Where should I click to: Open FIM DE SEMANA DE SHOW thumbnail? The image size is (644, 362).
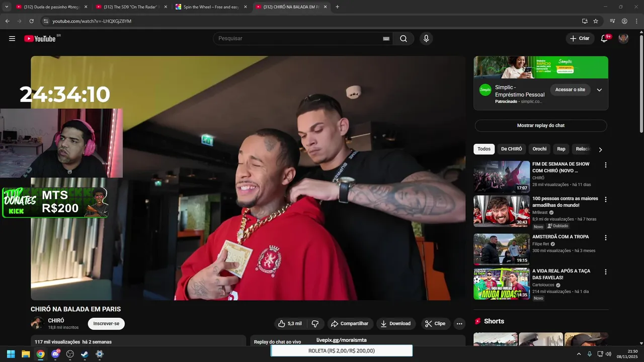point(502,176)
